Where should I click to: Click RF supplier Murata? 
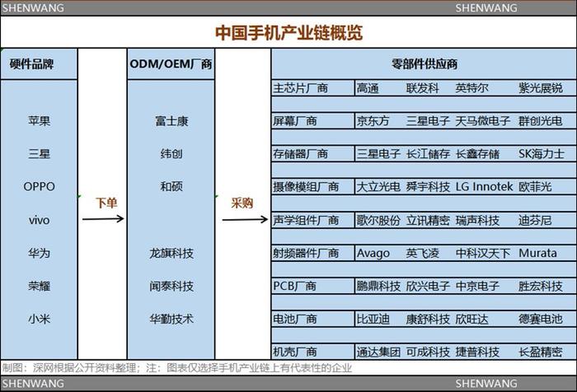(x=537, y=253)
